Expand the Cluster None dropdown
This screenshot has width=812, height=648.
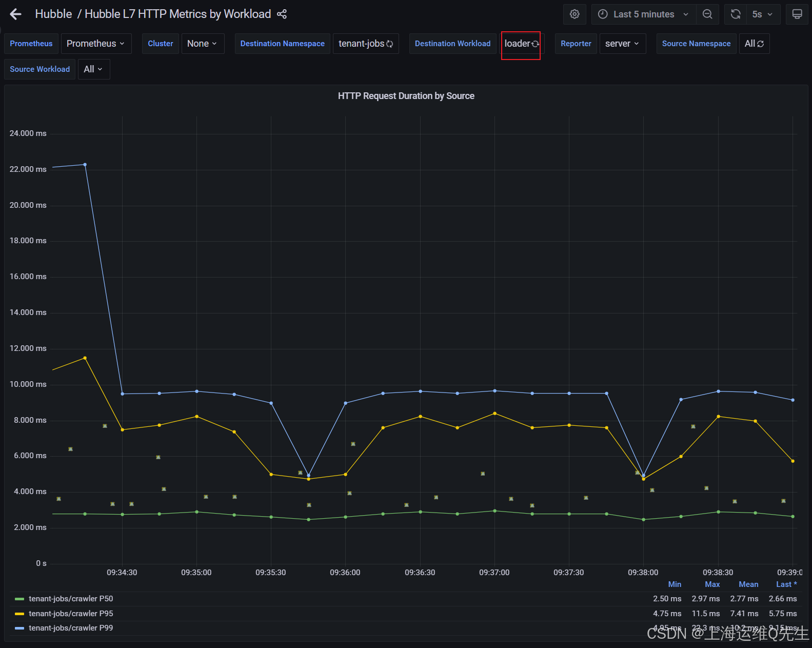[203, 44]
